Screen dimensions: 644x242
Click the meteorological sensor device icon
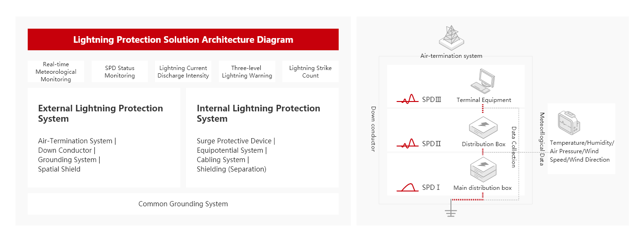point(569,124)
